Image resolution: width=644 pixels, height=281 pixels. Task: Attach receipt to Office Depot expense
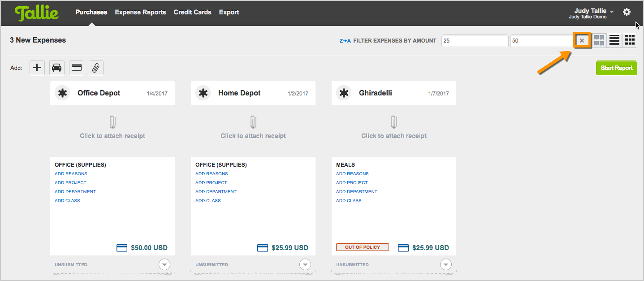[x=112, y=128]
